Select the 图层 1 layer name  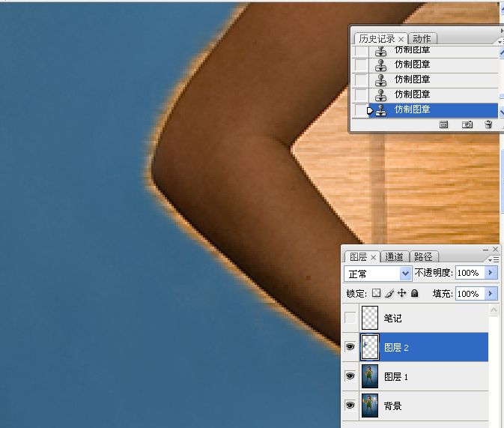coord(396,376)
